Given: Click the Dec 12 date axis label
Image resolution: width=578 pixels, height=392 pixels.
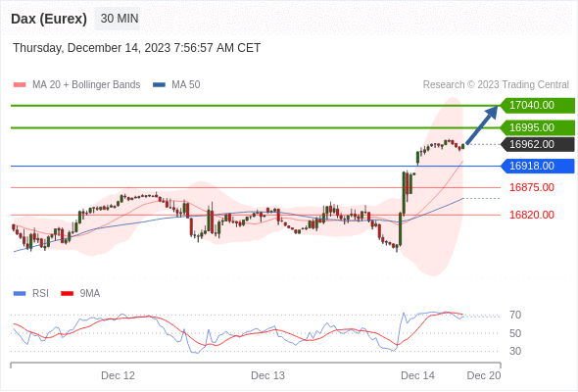Looking at the screenshot, I should (x=118, y=375).
